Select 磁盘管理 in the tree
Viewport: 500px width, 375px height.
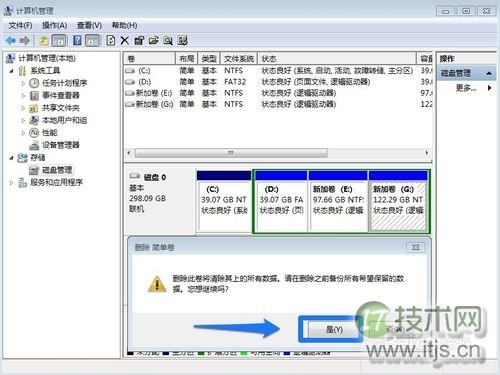point(57,170)
